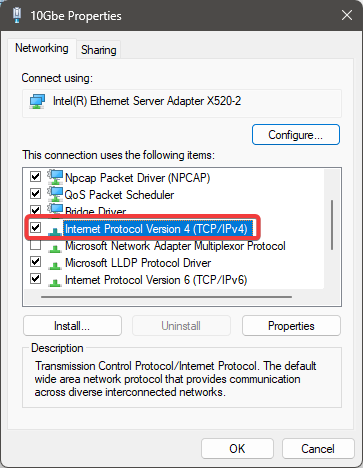
Task: Click the Intel Ethernet adapter computer icon
Action: pos(37,101)
